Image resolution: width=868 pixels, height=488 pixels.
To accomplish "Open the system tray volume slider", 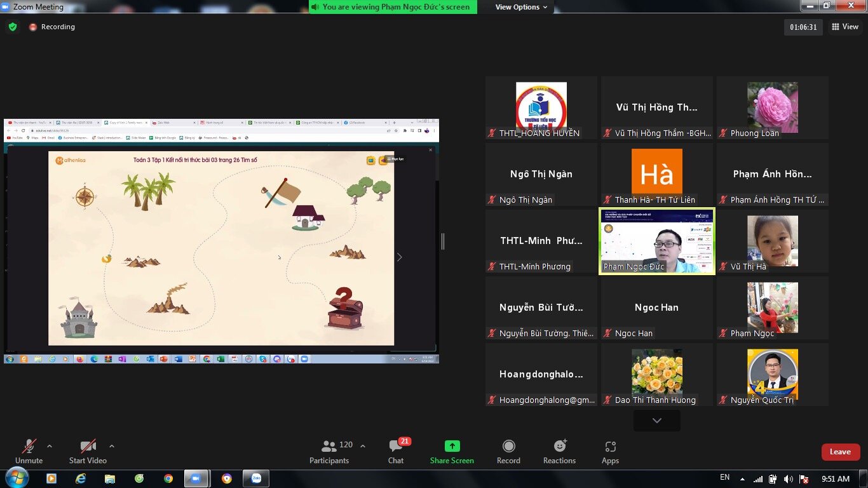I will tap(789, 478).
